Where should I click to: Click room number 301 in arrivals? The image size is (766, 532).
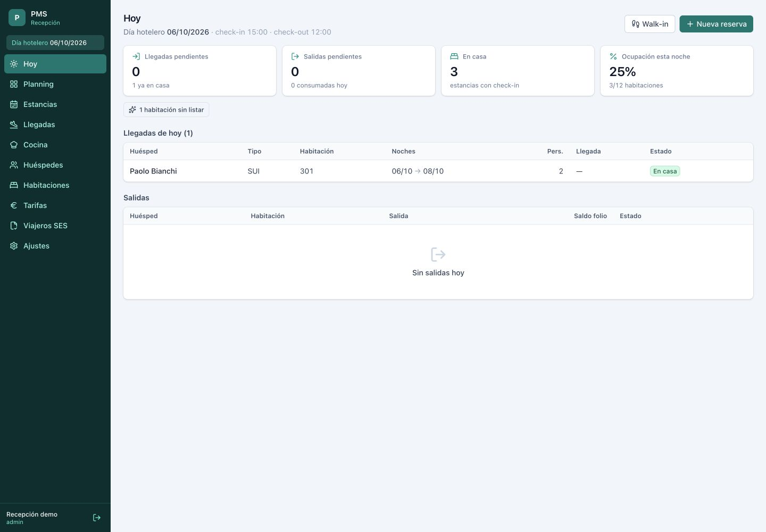point(306,171)
